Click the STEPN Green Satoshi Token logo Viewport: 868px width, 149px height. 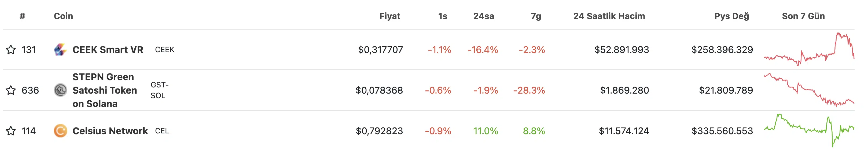(x=60, y=90)
